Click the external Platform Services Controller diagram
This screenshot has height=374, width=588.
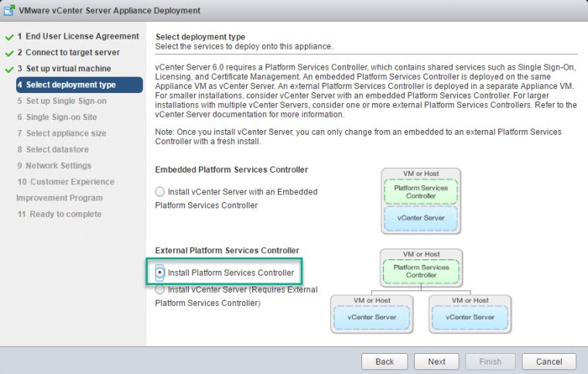click(x=421, y=290)
